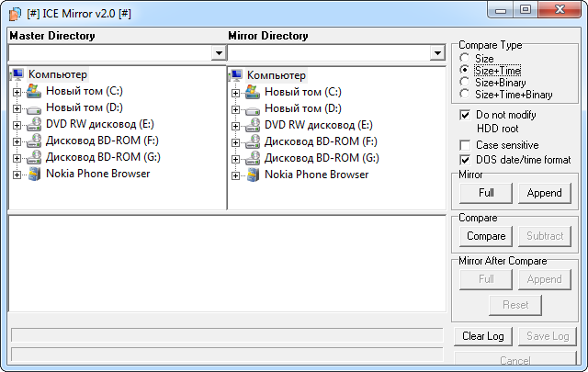588x372 pixels.
Task: Click BD-ROM F: drive icon in Master tree
Action: [34, 141]
